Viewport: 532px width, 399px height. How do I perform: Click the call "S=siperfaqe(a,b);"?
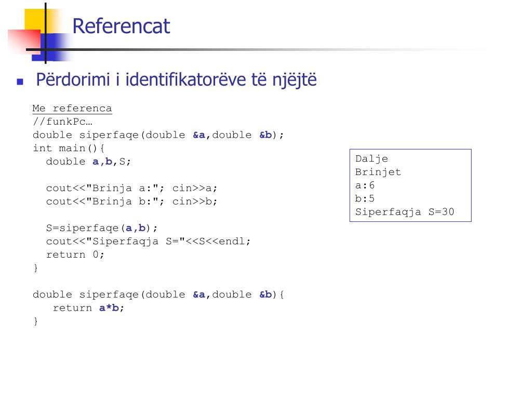click(102, 228)
